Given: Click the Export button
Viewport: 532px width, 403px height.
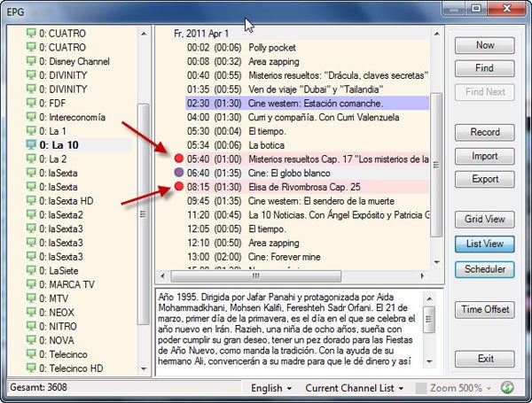Looking at the screenshot, I should pyautogui.click(x=484, y=179).
